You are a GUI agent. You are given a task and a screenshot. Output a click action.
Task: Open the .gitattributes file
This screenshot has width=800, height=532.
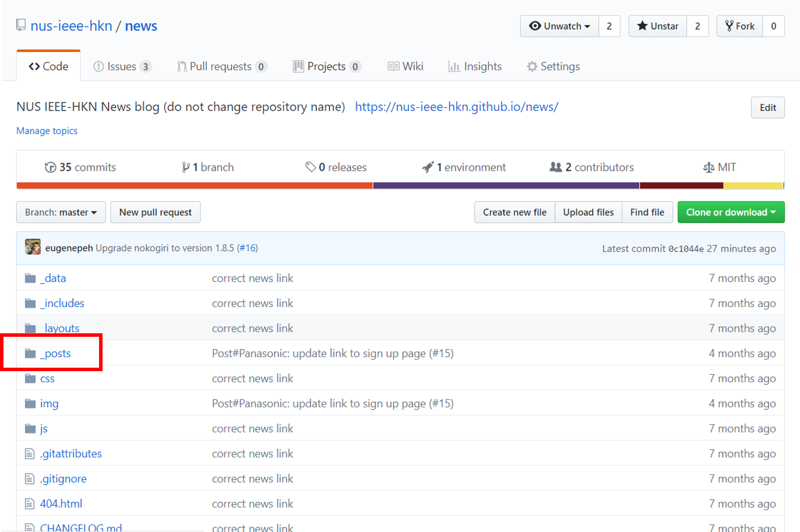[71, 453]
